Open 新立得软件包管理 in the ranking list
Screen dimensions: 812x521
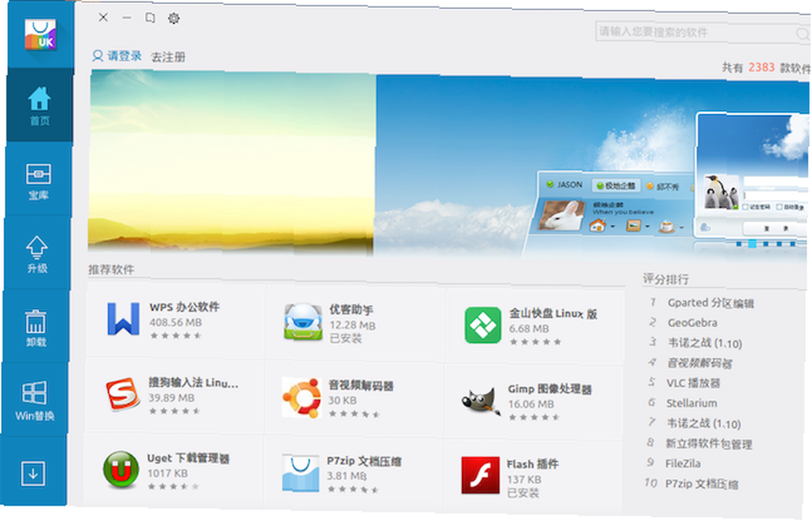coord(709,443)
